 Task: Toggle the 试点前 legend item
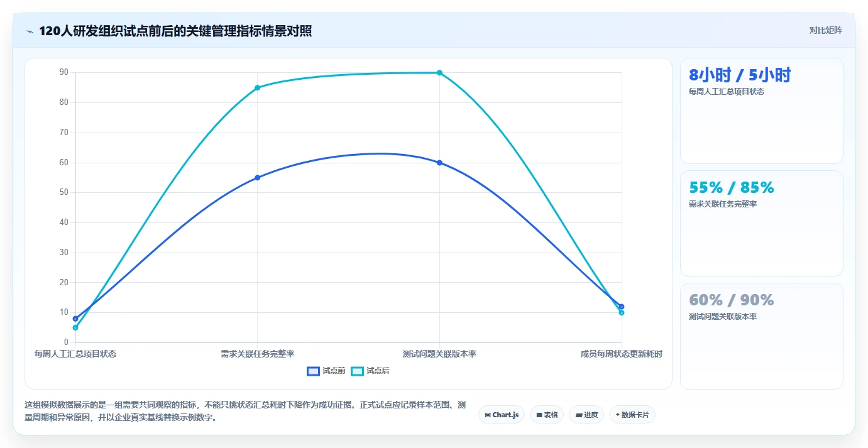tap(326, 371)
